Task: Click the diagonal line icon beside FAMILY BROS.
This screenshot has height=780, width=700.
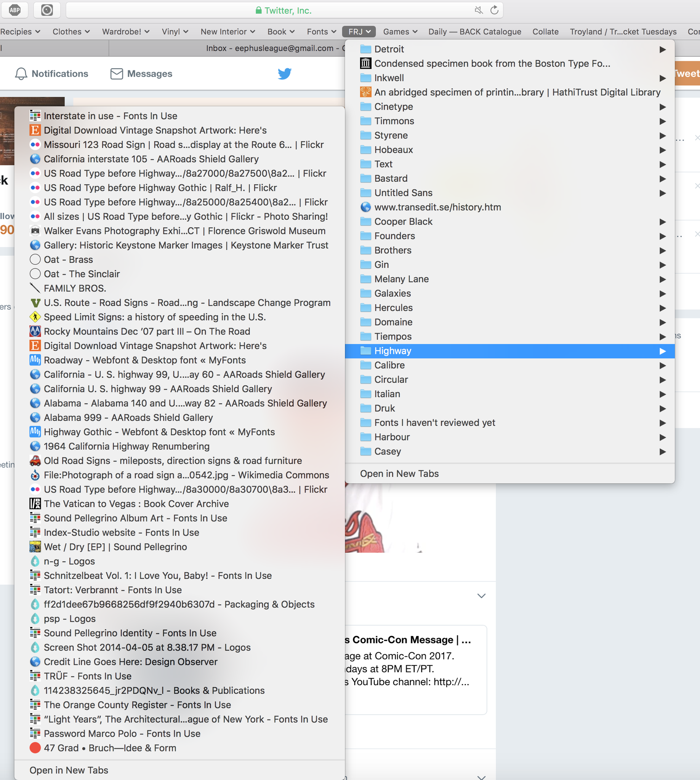Action: pos(35,288)
